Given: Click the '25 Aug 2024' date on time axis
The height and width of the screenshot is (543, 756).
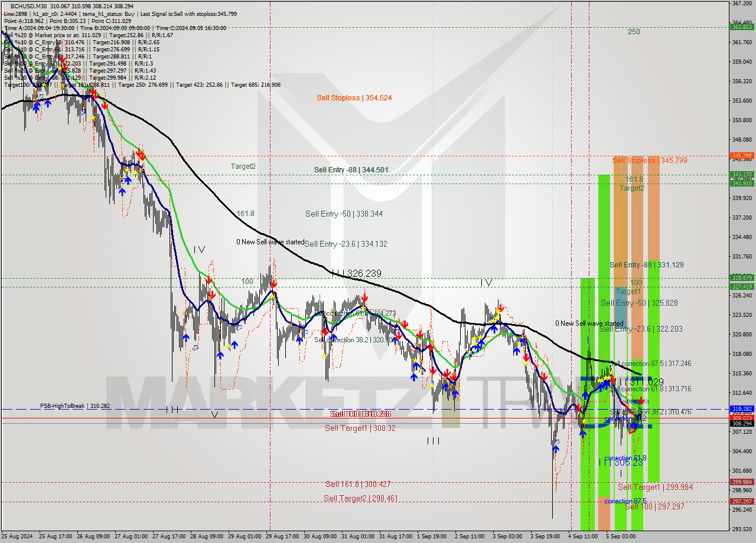Looking at the screenshot, I should [x=17, y=537].
